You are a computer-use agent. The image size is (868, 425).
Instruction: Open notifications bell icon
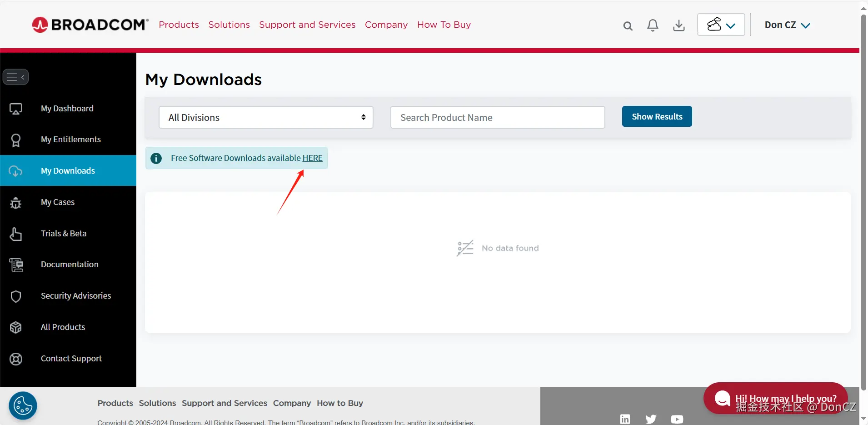(x=653, y=25)
